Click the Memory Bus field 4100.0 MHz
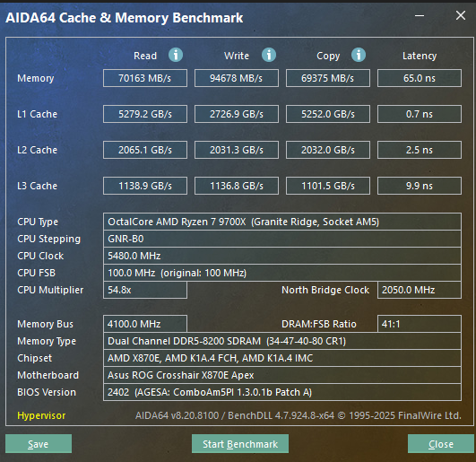This screenshot has height=462, width=476. 145,324
